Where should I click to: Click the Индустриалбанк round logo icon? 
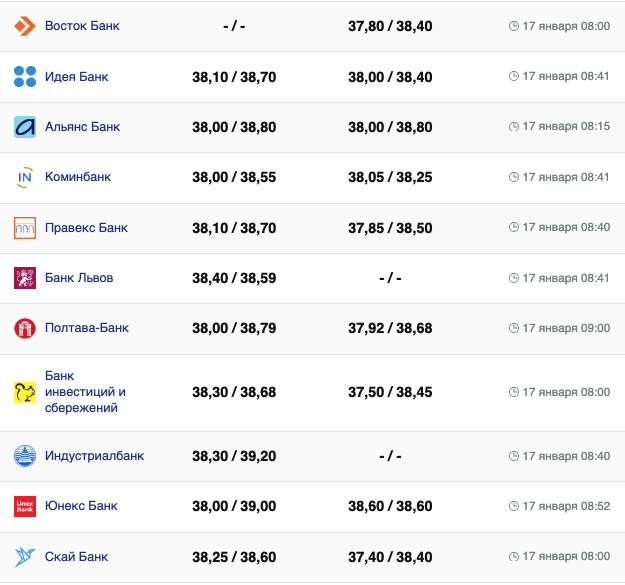25,456
